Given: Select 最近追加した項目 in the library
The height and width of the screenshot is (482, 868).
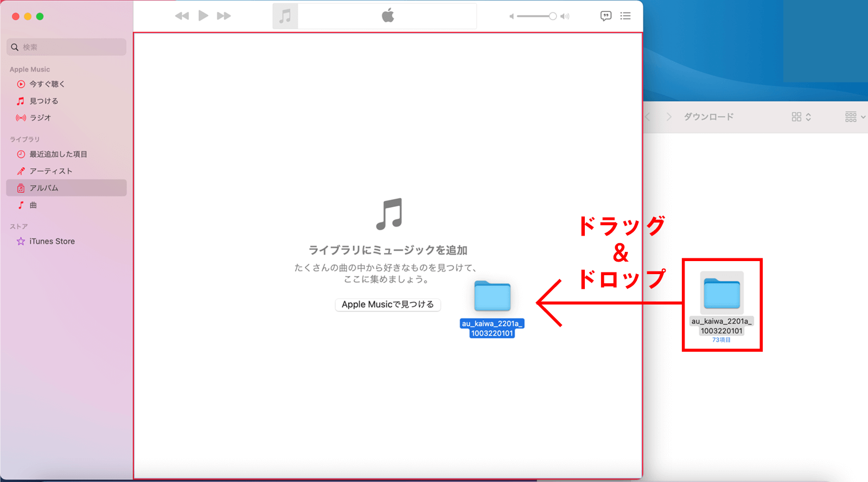Looking at the screenshot, I should (58, 154).
